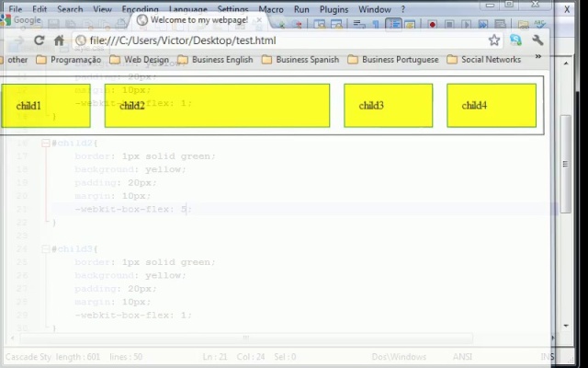Toggle synchronize vertical scrolling in Notepad++
This screenshot has width=588, height=368.
[x=320, y=25]
